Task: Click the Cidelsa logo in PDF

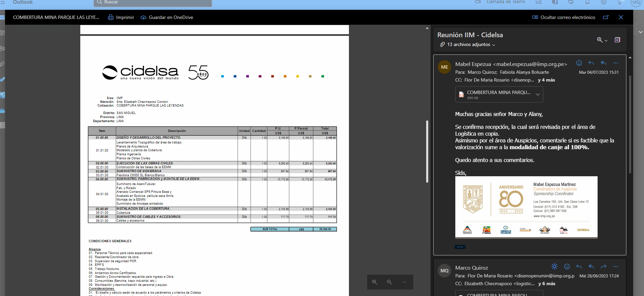Action: click(x=140, y=72)
